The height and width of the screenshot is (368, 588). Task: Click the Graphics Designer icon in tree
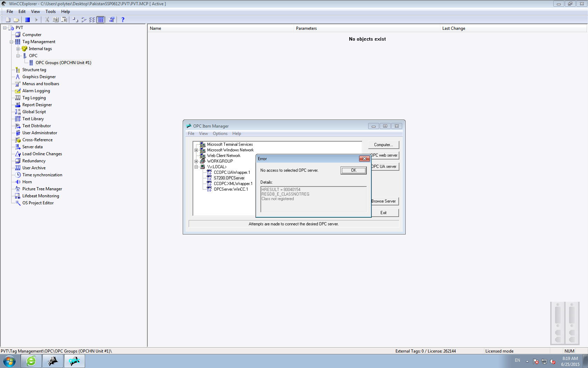click(x=18, y=77)
